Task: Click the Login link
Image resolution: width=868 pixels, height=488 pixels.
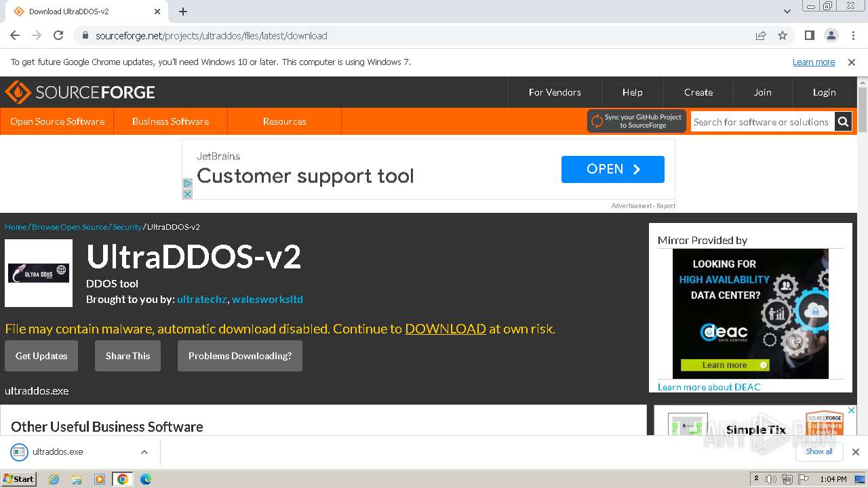Action: click(824, 92)
